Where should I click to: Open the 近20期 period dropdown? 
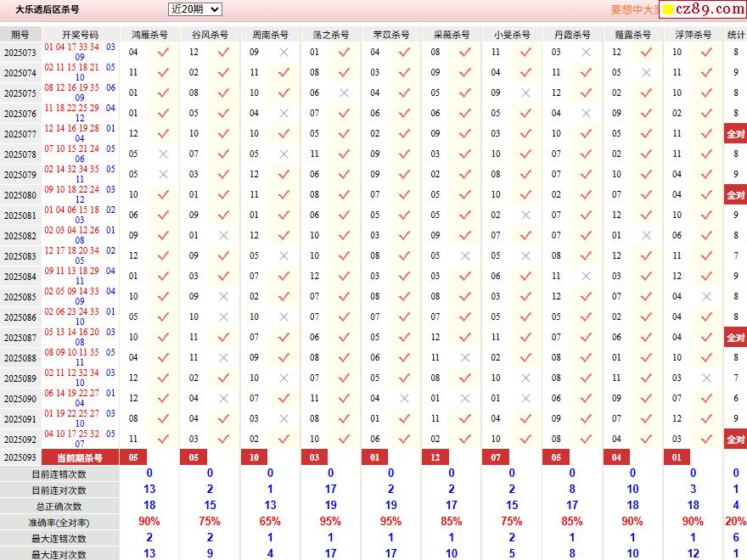pos(195,9)
